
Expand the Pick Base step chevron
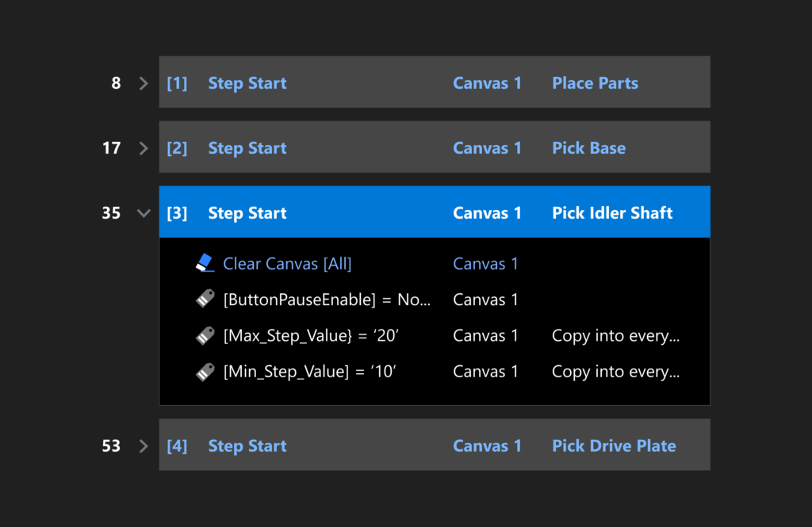click(144, 148)
